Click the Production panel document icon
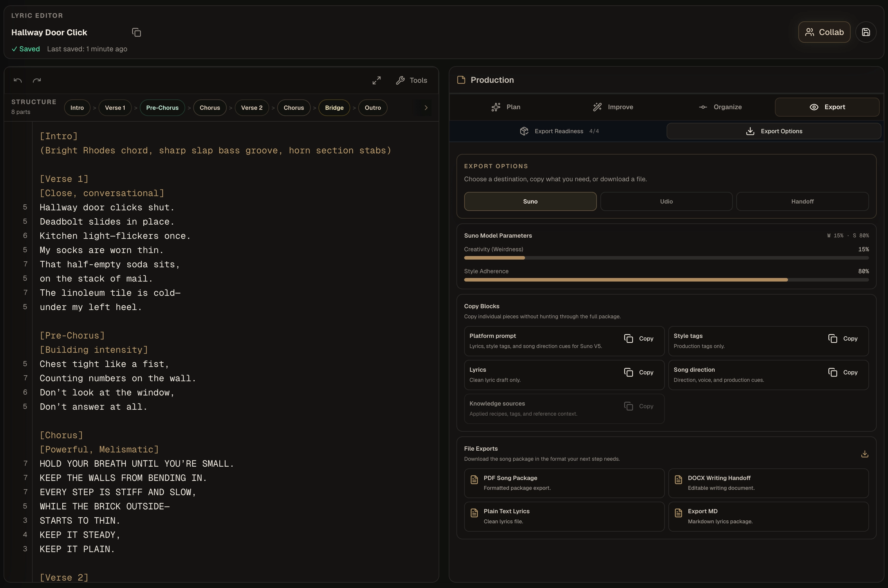This screenshot has width=888, height=588. [461, 80]
